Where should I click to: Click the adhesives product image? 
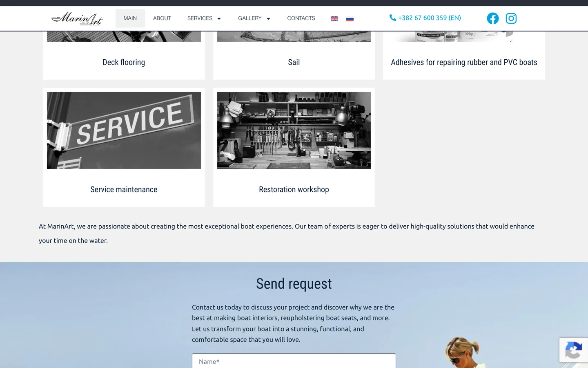(x=464, y=36)
